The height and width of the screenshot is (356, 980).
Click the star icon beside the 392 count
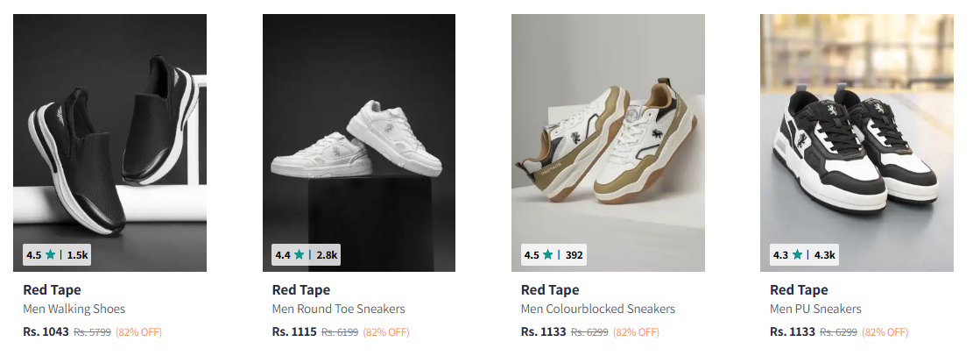click(548, 255)
